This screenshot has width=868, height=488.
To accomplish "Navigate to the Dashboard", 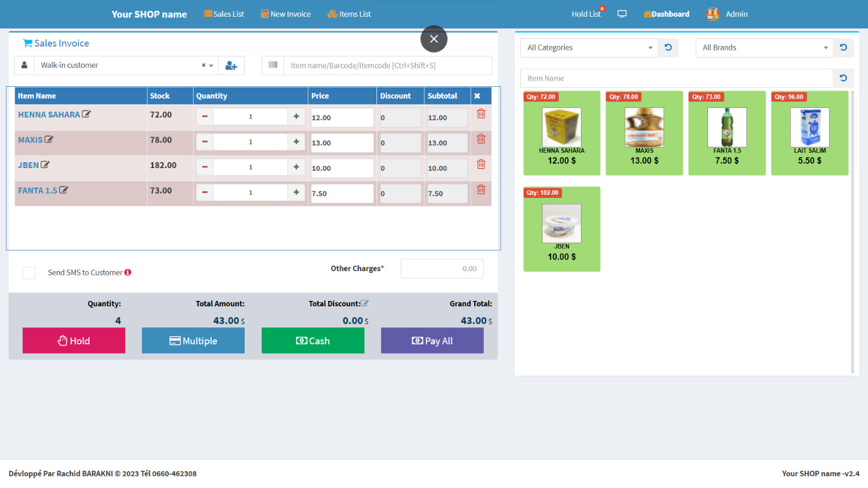I will coord(666,14).
